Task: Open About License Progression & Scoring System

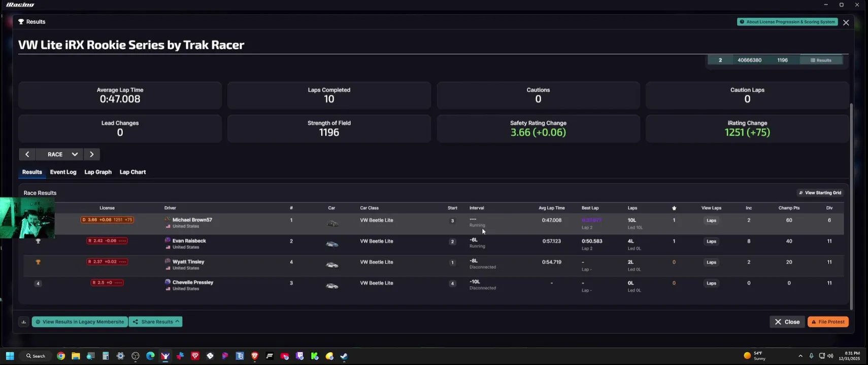Action: (x=787, y=22)
